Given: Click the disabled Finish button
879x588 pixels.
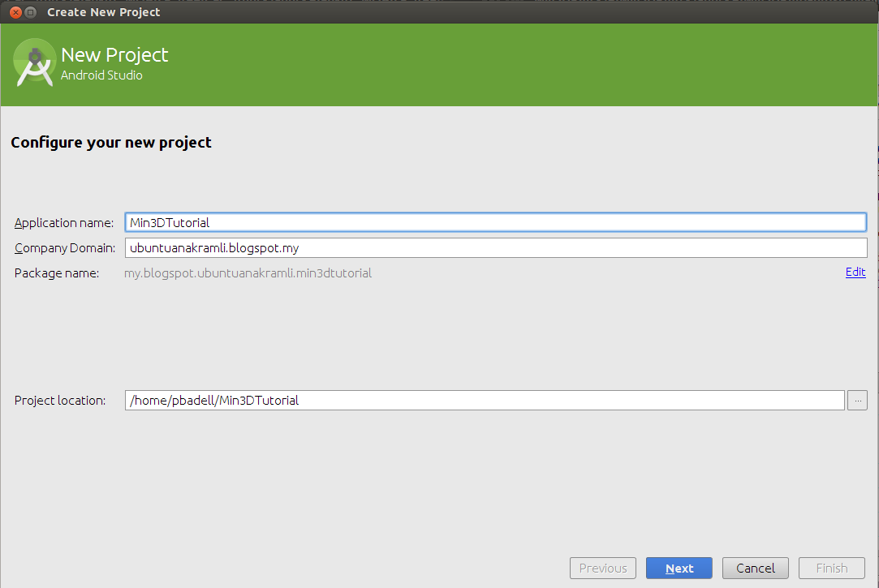Looking at the screenshot, I should (x=831, y=568).
